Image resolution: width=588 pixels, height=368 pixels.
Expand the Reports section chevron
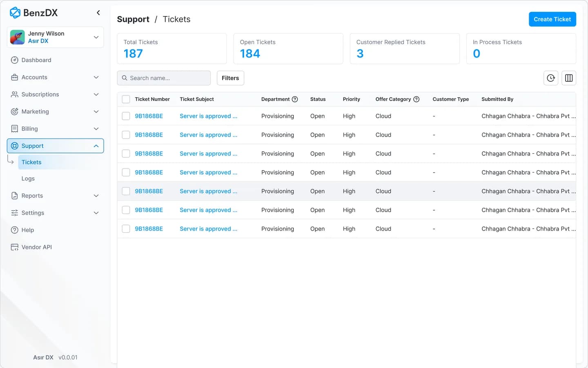tap(96, 196)
